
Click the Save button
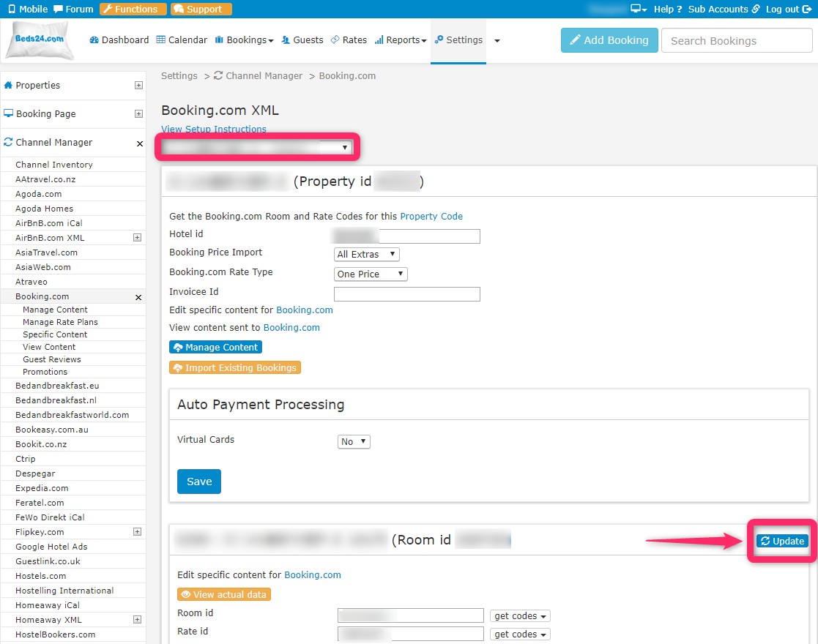coord(199,482)
